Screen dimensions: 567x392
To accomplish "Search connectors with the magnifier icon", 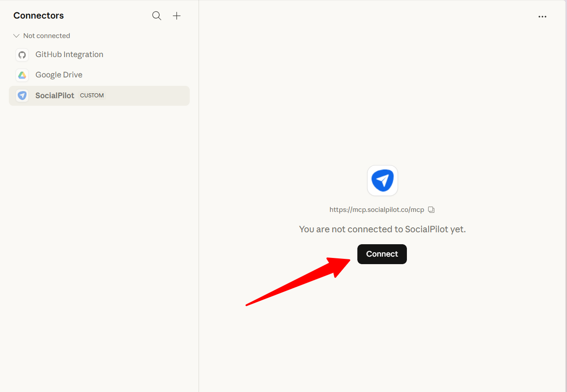I will (x=157, y=16).
